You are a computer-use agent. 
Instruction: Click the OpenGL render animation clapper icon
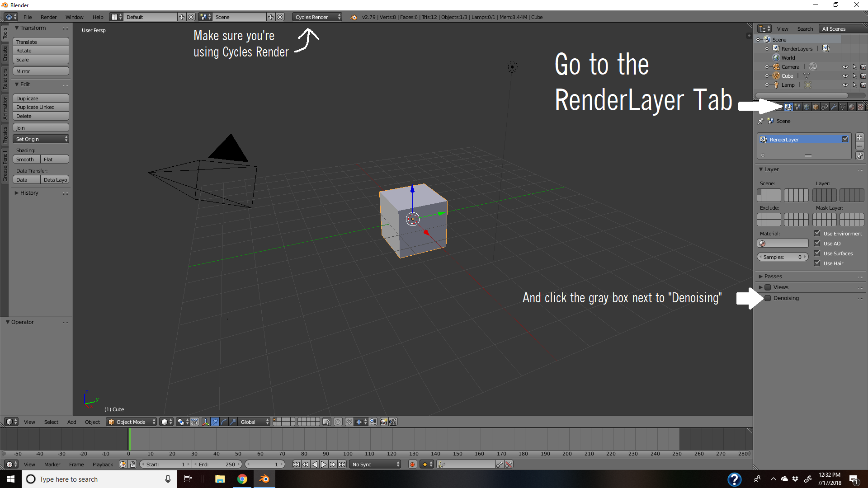click(x=393, y=422)
